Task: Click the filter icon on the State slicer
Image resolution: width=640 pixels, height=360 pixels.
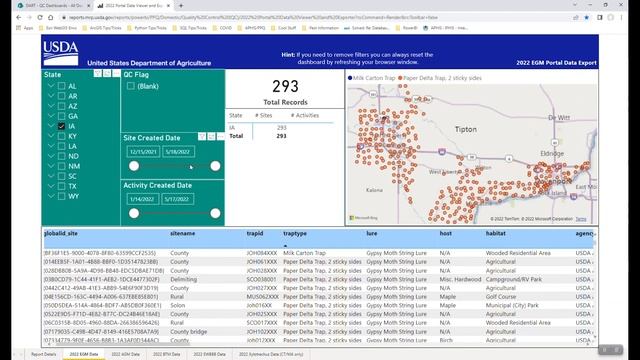Action: point(98,73)
